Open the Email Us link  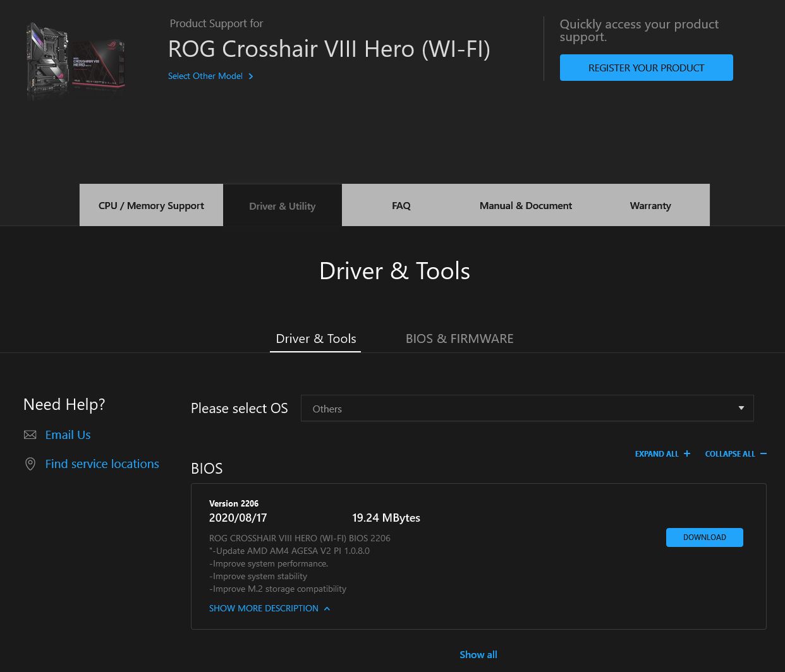[x=68, y=435]
